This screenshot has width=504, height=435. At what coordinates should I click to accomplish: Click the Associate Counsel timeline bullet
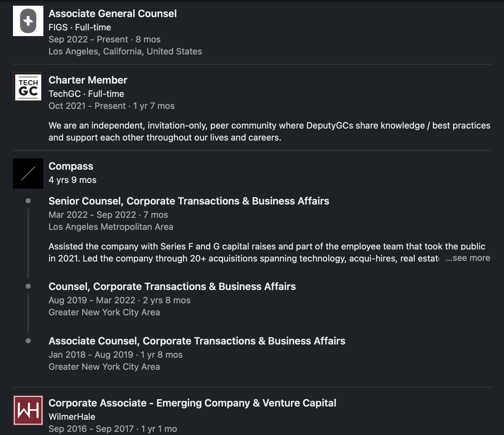click(28, 341)
